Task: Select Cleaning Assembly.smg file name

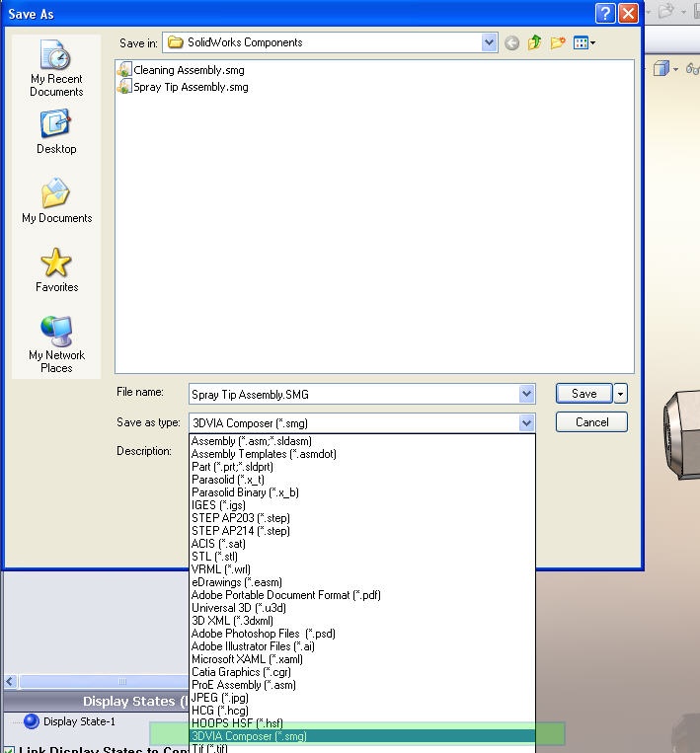Action: pyautogui.click(x=189, y=70)
